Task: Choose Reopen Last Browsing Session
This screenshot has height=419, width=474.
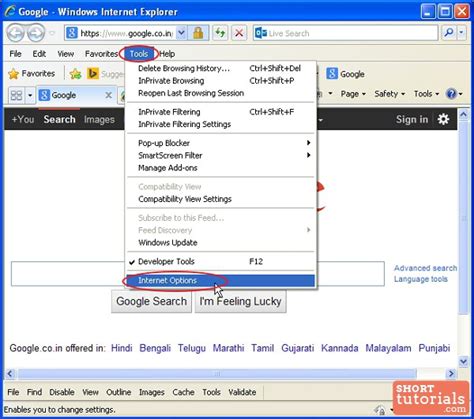Action: (x=220, y=93)
